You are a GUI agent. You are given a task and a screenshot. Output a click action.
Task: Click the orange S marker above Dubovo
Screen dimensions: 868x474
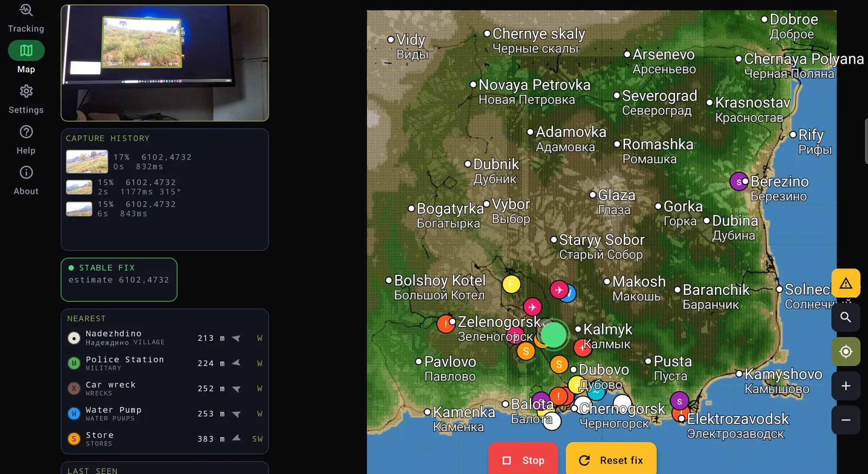point(559,364)
